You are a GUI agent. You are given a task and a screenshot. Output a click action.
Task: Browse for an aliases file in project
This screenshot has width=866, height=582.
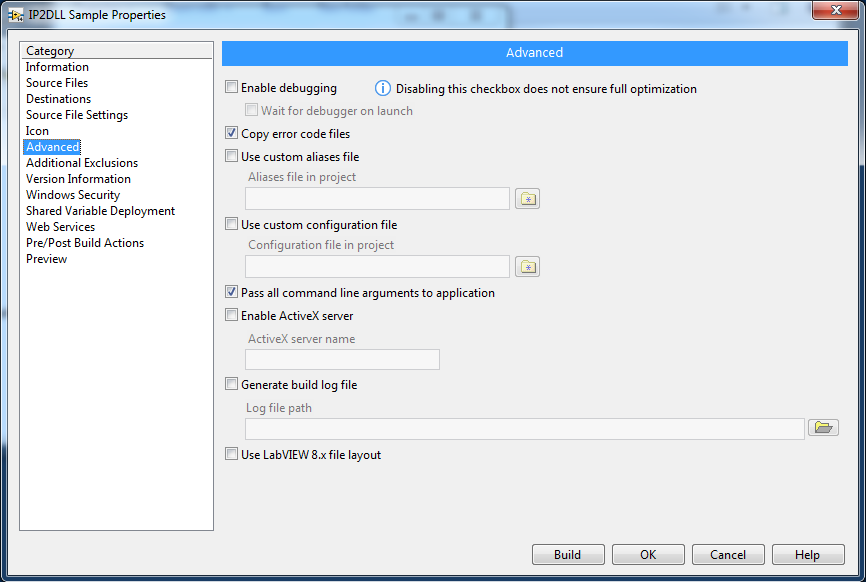click(527, 198)
